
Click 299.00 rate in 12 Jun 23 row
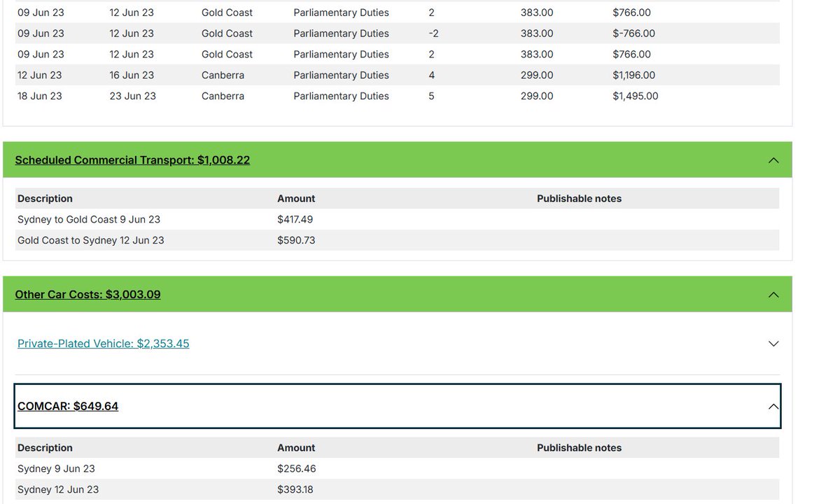point(537,75)
